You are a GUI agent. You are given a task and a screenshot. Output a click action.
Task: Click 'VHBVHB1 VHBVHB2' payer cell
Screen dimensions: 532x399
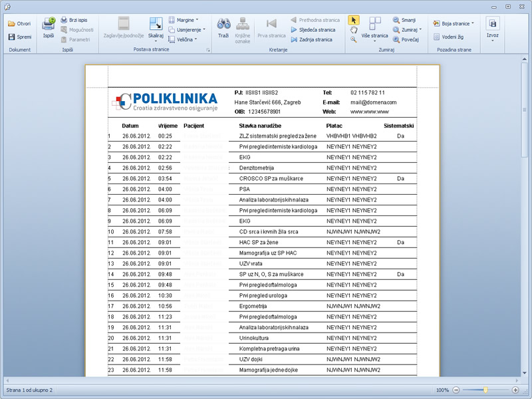coord(352,136)
